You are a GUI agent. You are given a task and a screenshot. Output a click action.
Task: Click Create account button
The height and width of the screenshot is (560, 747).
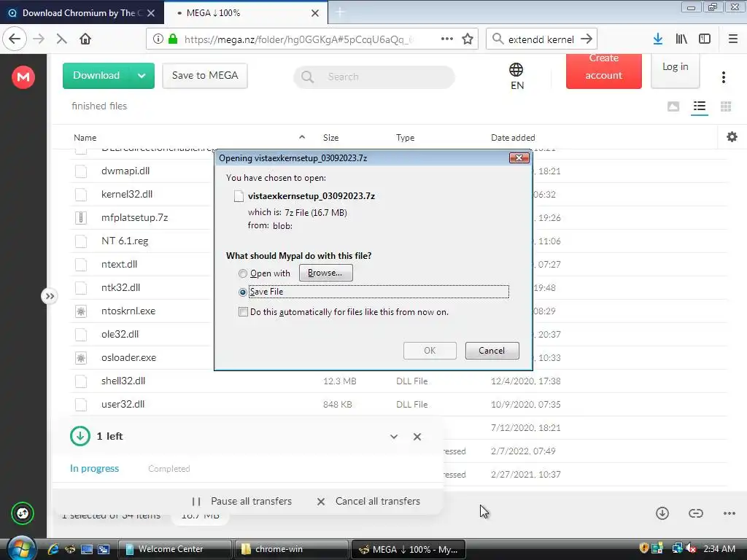click(603, 71)
